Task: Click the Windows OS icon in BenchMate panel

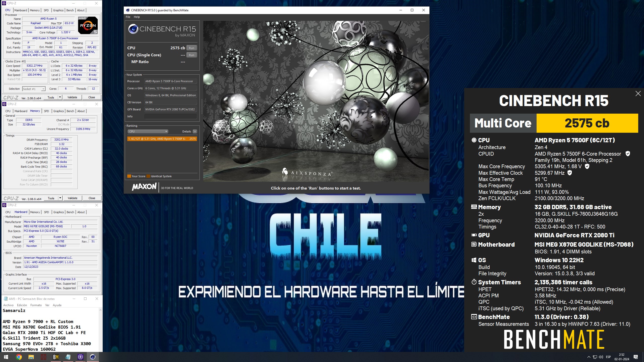Action: (x=474, y=260)
